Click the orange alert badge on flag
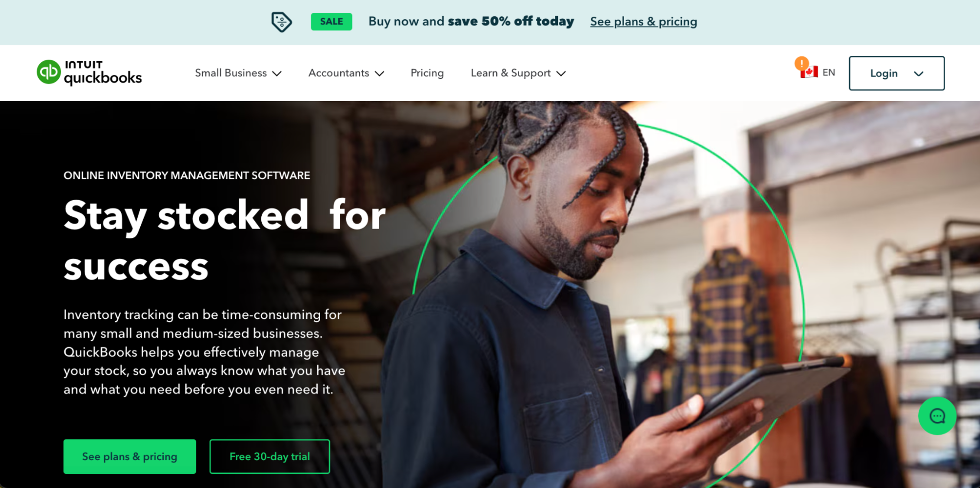 802,63
